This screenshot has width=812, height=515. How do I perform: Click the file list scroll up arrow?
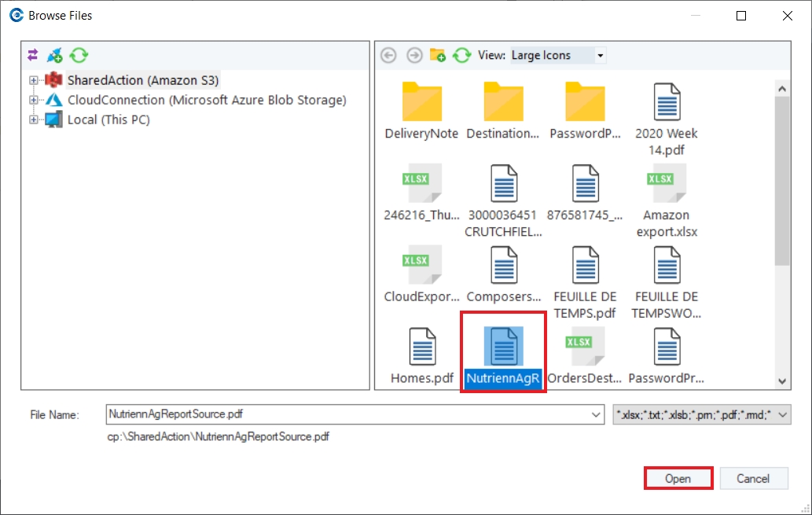click(782, 89)
